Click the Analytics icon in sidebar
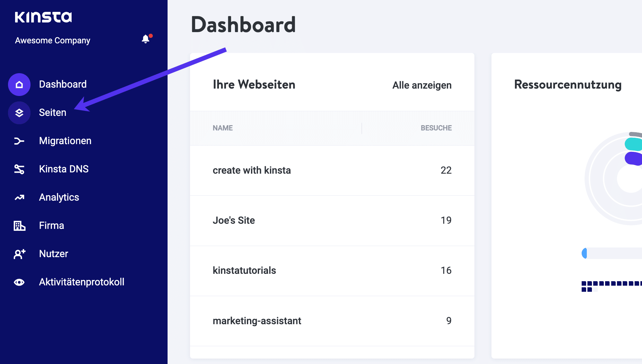 click(x=19, y=197)
